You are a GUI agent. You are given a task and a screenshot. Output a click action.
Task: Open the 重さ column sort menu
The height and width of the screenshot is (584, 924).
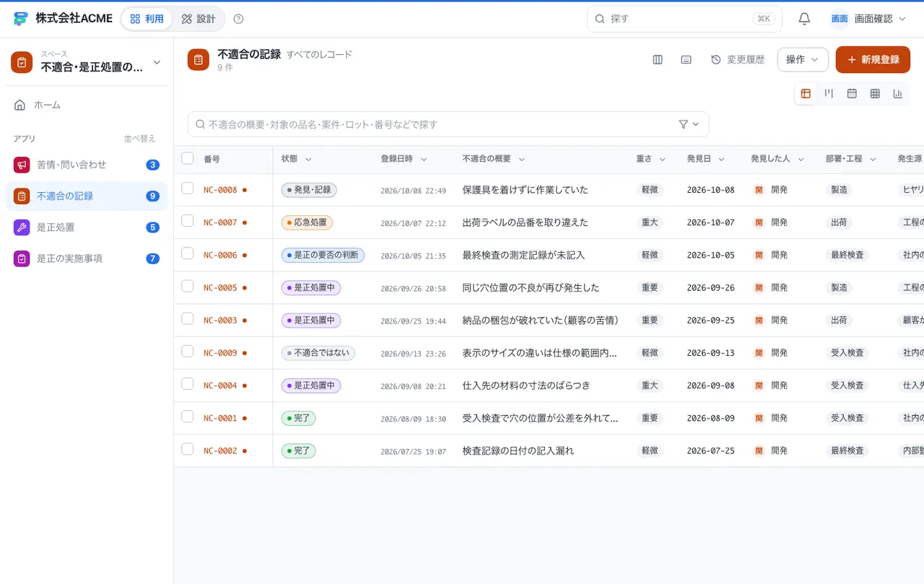[x=662, y=160]
